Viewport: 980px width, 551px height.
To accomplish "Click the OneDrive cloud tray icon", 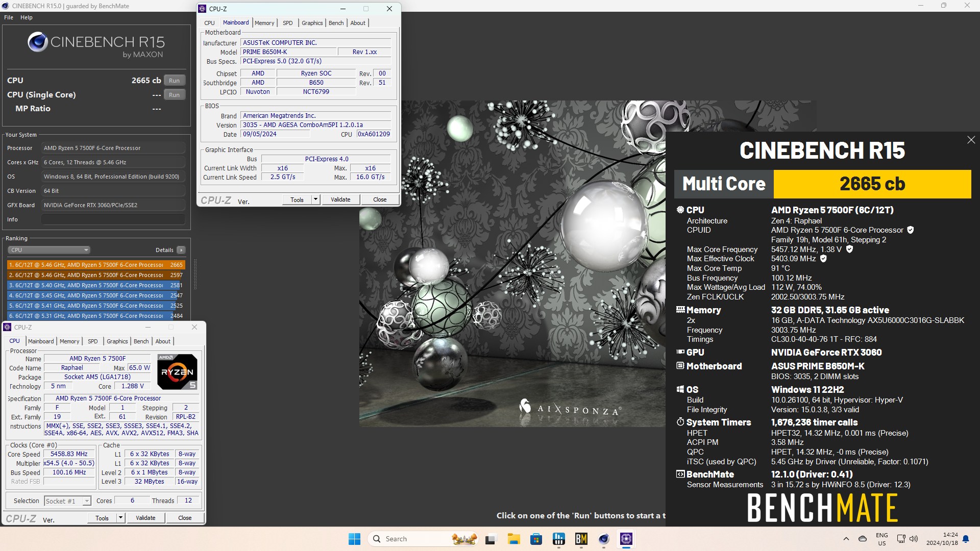I will point(863,539).
